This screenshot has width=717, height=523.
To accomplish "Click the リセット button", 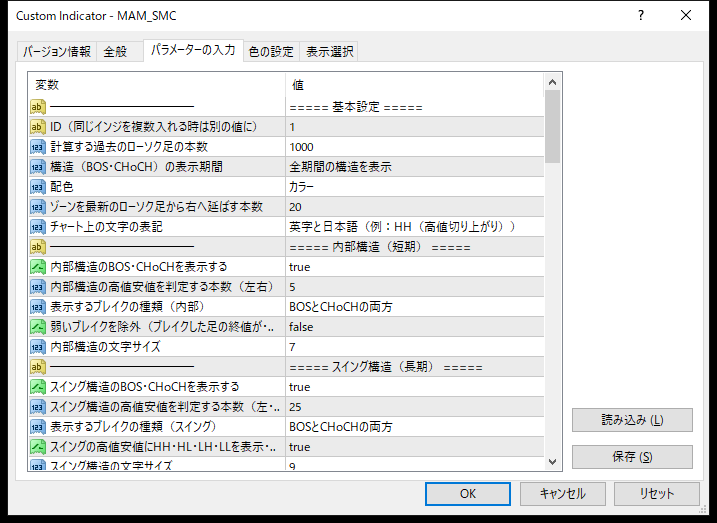I will pos(657,494).
